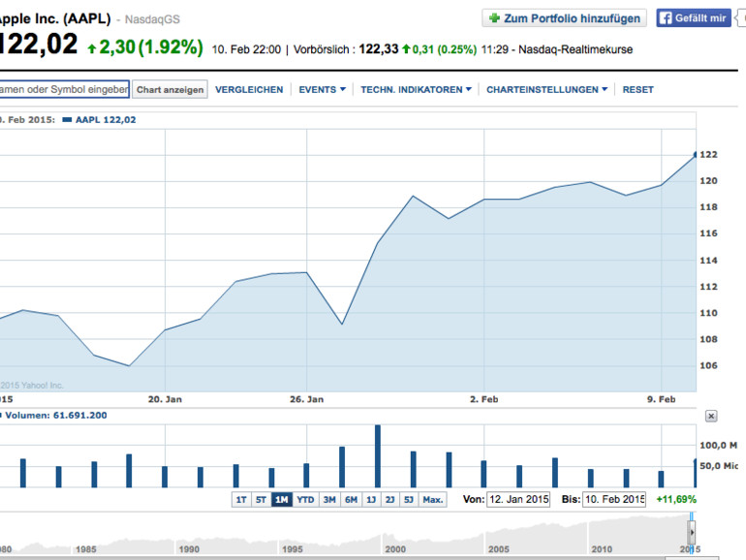Switch to 3M range
The image size is (746, 560).
click(329, 500)
